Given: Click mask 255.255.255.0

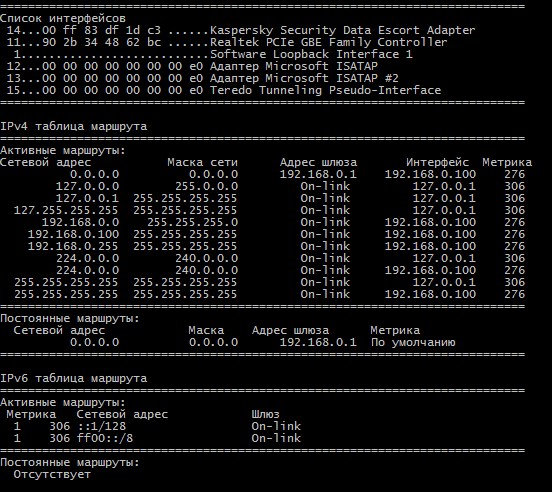Looking at the screenshot, I should coord(192,222).
